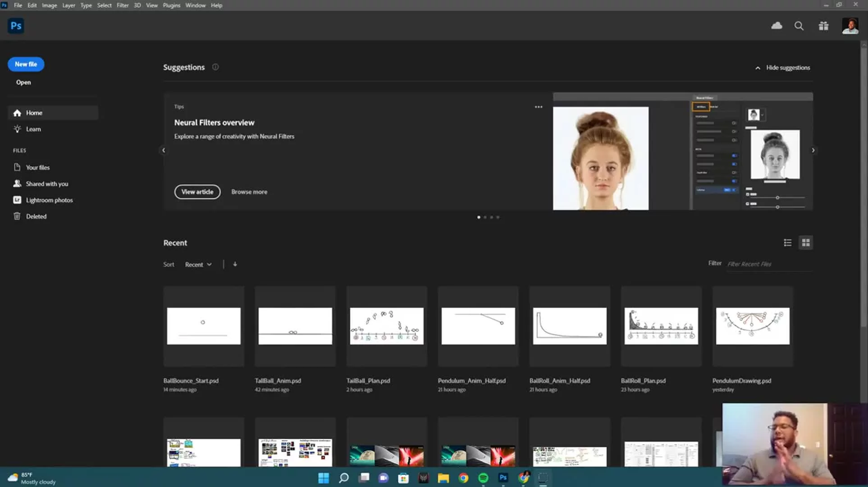Screen dimensions: 868x487
Task: Open Lightroom photos in sidebar
Action: (x=49, y=200)
